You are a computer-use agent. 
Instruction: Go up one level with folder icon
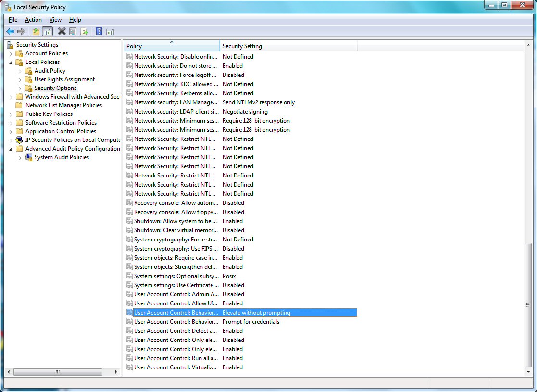36,32
